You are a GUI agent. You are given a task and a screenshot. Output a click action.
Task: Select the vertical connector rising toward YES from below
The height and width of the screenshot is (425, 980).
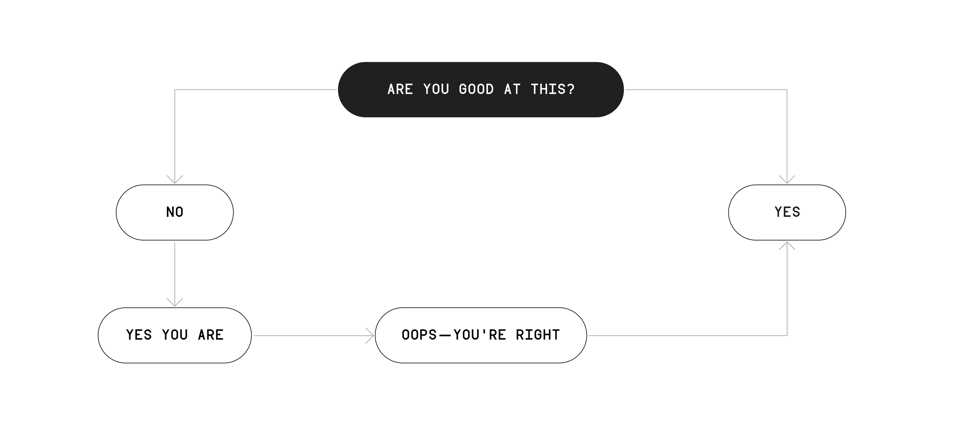[x=787, y=289]
